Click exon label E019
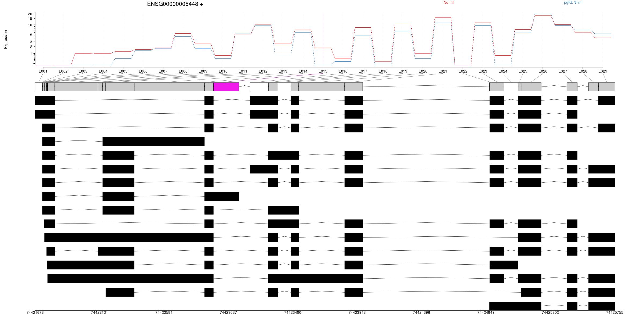The height and width of the screenshot is (317, 644). coord(403,71)
